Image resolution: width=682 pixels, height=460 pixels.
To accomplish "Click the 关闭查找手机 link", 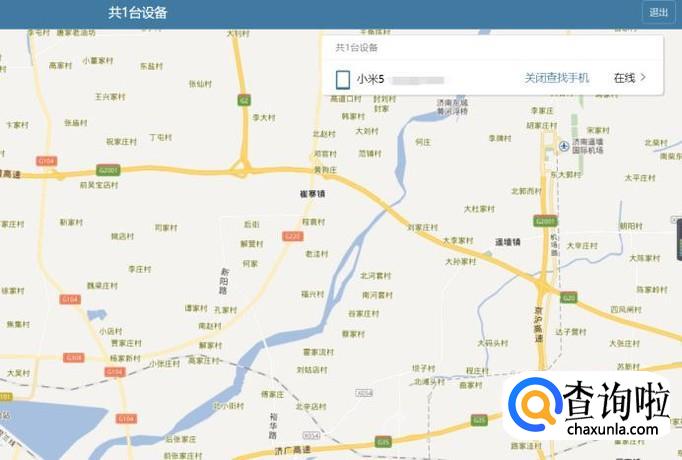I will pos(556,78).
